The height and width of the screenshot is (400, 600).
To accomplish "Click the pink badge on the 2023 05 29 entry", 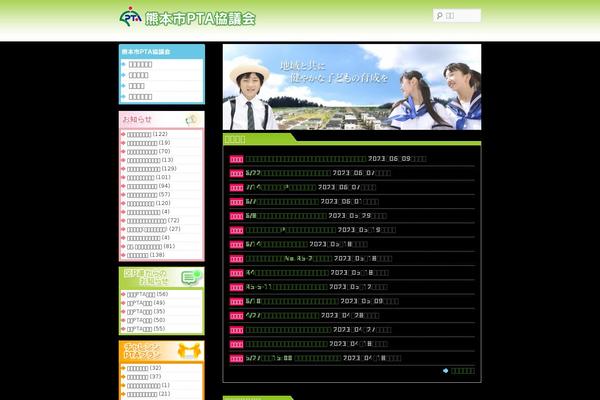I will (236, 216).
